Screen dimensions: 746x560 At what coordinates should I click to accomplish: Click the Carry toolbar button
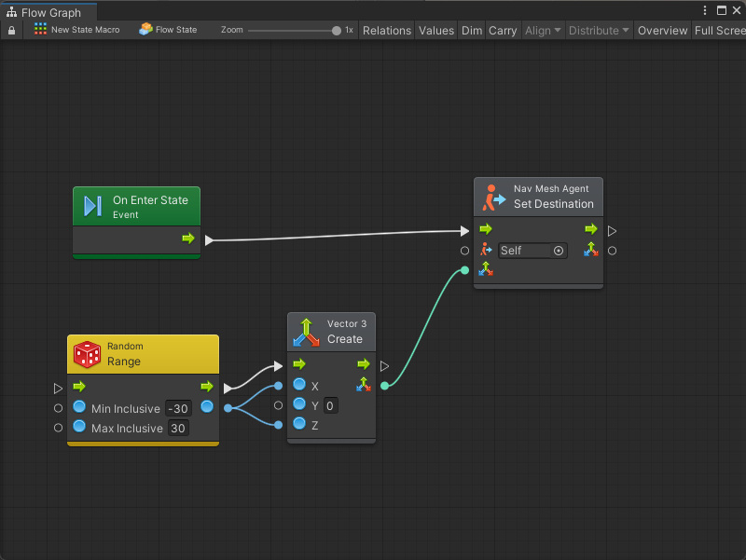[503, 31]
